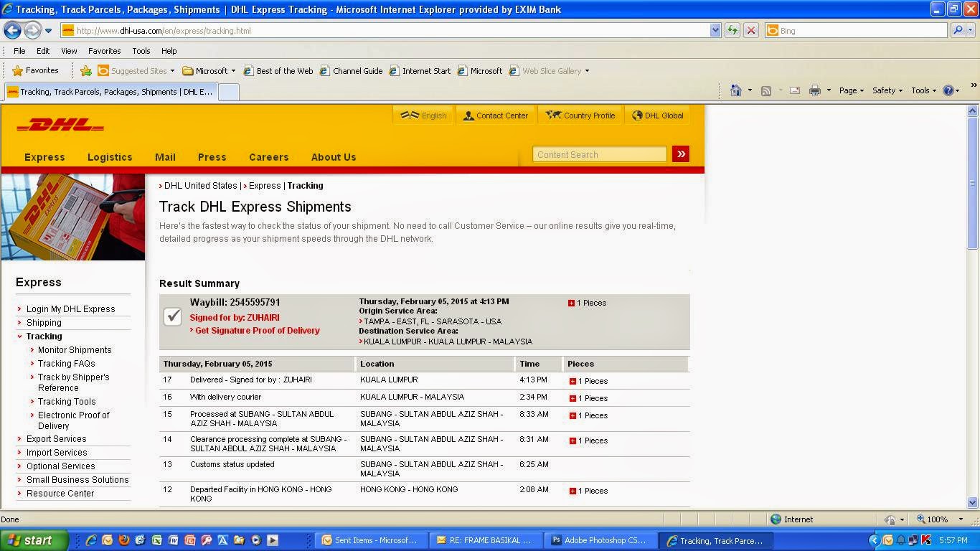This screenshot has height=551, width=980.
Task: Open the Favorites star button
Action: tap(36, 70)
